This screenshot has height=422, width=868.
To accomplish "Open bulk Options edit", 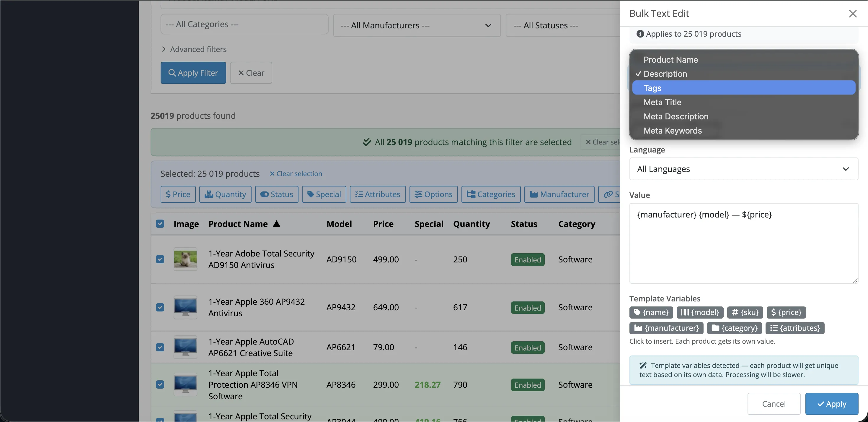I will [433, 194].
